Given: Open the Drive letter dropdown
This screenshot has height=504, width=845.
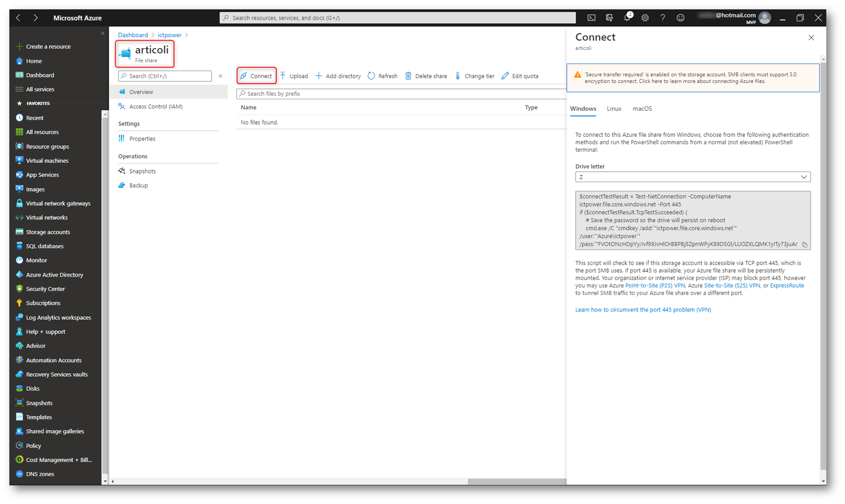Looking at the screenshot, I should [692, 177].
